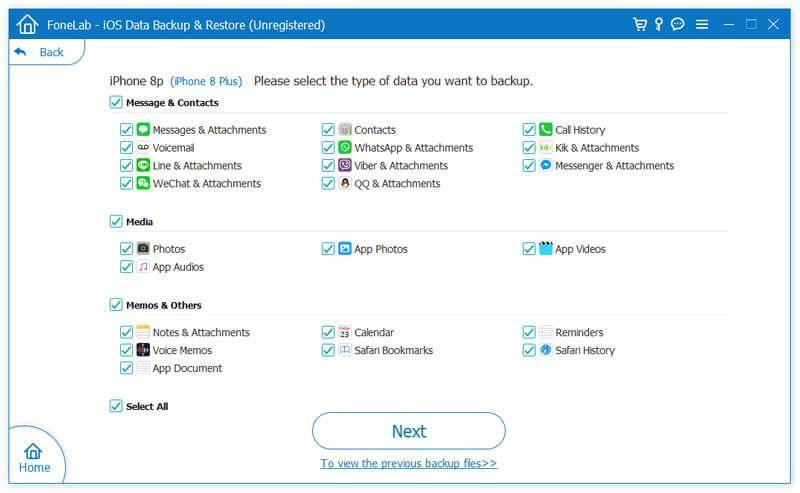Open the view previous backup files link
The height and width of the screenshot is (493, 800).
408,463
